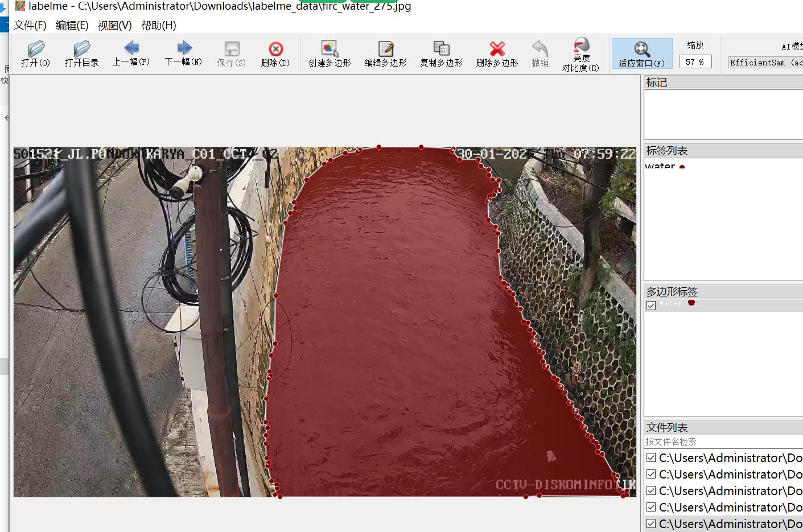Open the View menu
Image resolution: width=803 pixels, height=532 pixels.
point(114,26)
